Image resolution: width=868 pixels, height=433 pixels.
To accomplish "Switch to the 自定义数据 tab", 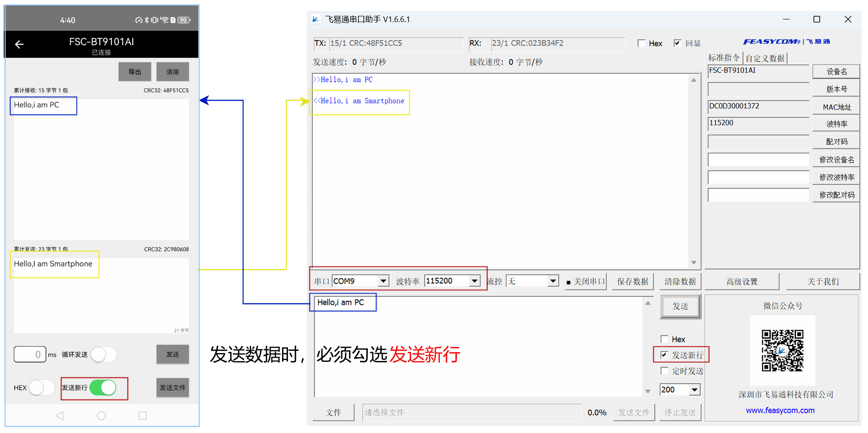I will [765, 58].
